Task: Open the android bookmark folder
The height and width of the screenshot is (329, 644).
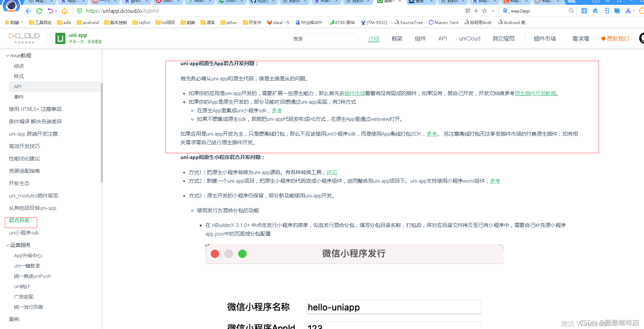Action: point(88,23)
